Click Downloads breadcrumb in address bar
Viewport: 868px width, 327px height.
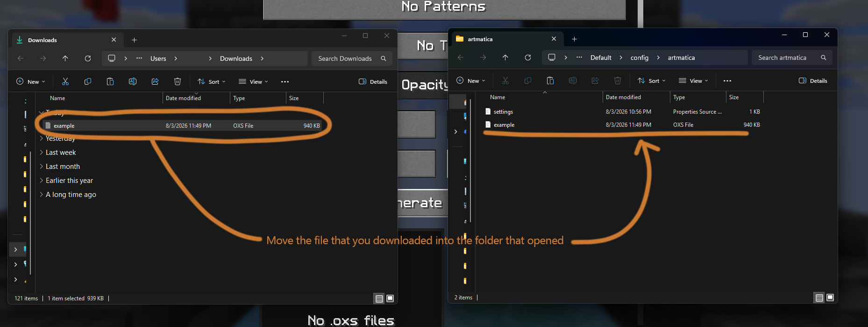236,58
